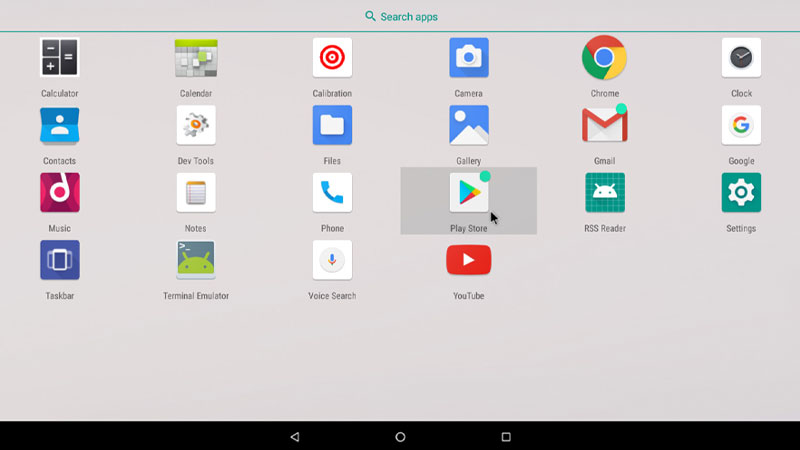Tap the recent apps square button
Screen dimensions: 800x450
(x=506, y=437)
